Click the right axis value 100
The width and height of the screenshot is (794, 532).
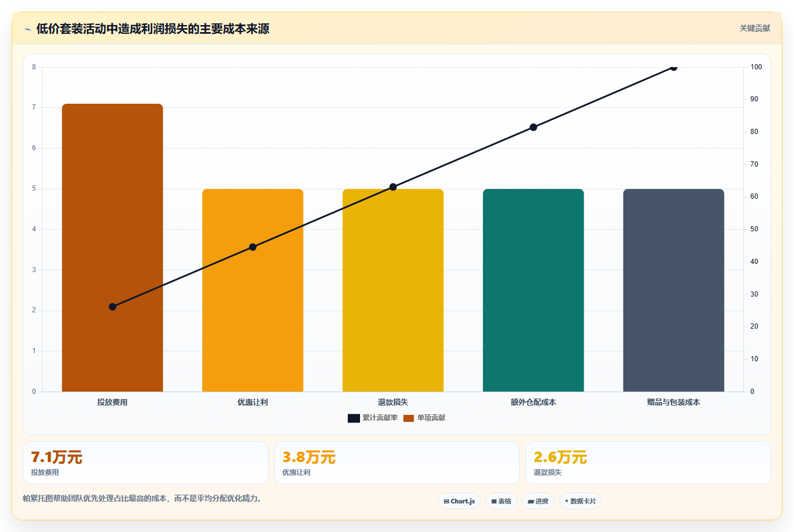[x=756, y=67]
